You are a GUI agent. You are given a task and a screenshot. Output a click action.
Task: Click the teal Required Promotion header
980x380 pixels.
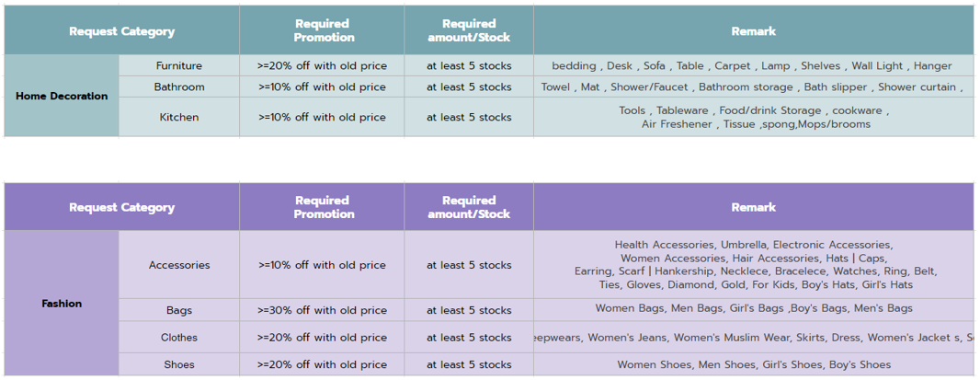point(322,30)
